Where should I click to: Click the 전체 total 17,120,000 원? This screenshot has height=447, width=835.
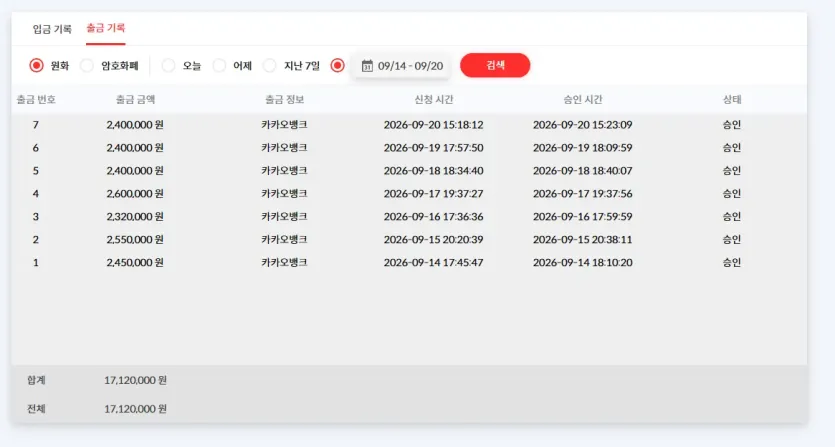[x=135, y=409]
